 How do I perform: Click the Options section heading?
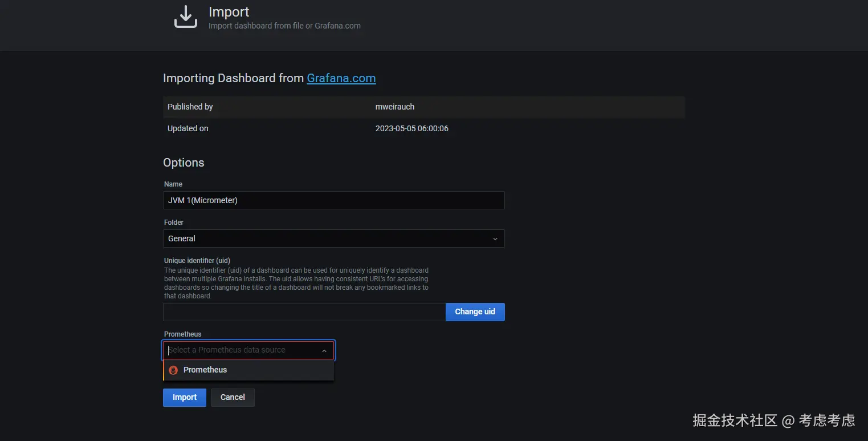point(184,163)
